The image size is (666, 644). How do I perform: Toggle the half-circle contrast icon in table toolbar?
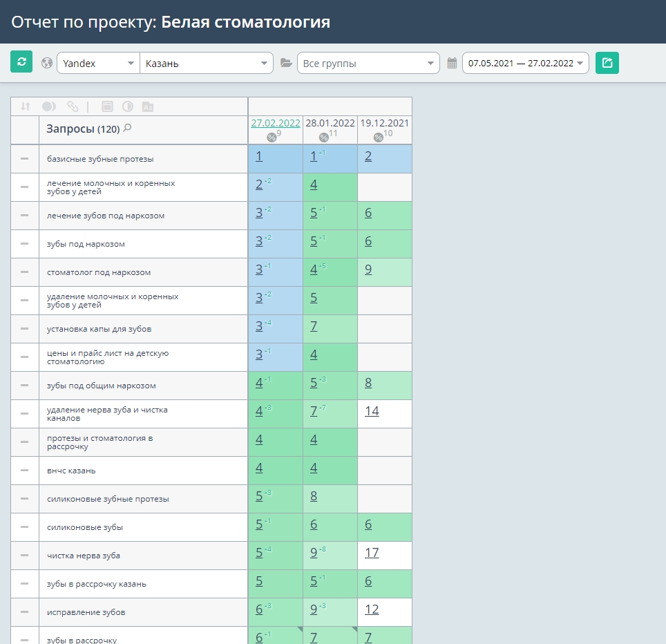click(x=127, y=106)
